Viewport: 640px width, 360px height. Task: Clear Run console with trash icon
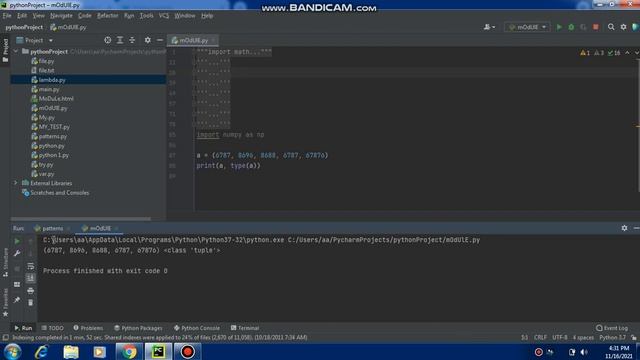click(31, 302)
